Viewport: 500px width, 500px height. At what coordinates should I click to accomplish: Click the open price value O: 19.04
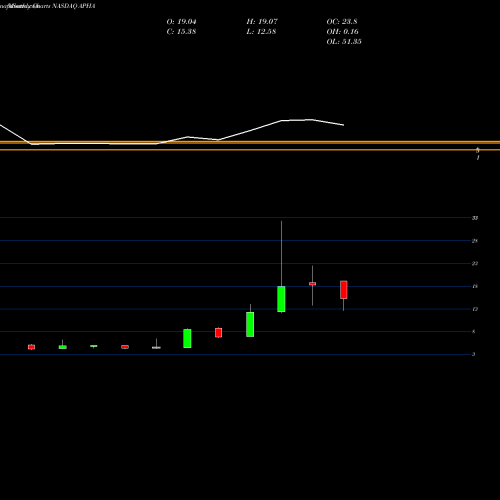pos(181,22)
